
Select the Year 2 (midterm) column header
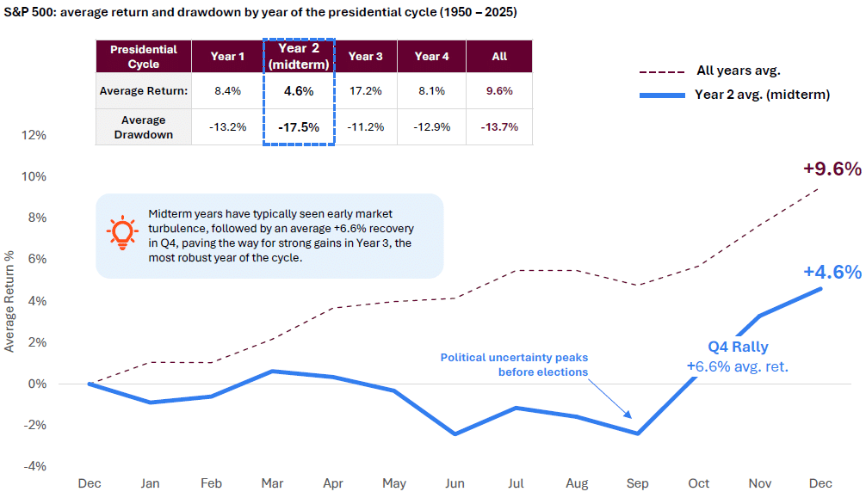pyautogui.click(x=298, y=56)
